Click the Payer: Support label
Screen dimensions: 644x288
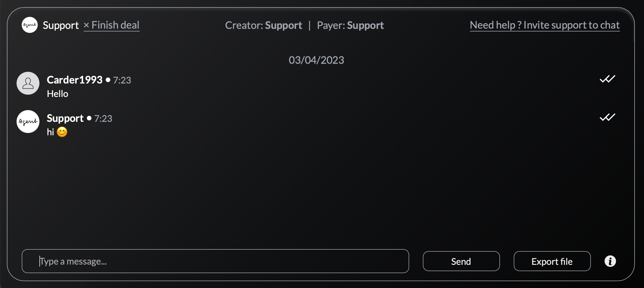[x=350, y=25]
